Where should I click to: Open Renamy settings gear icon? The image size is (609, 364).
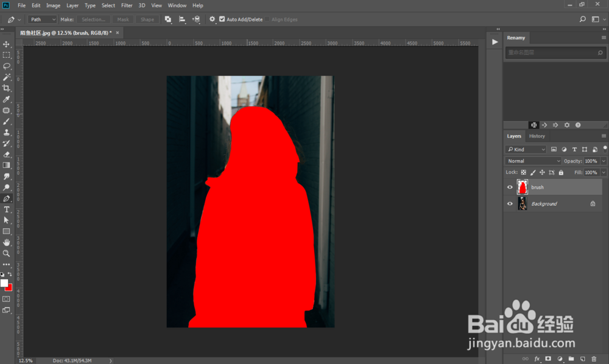coord(566,125)
